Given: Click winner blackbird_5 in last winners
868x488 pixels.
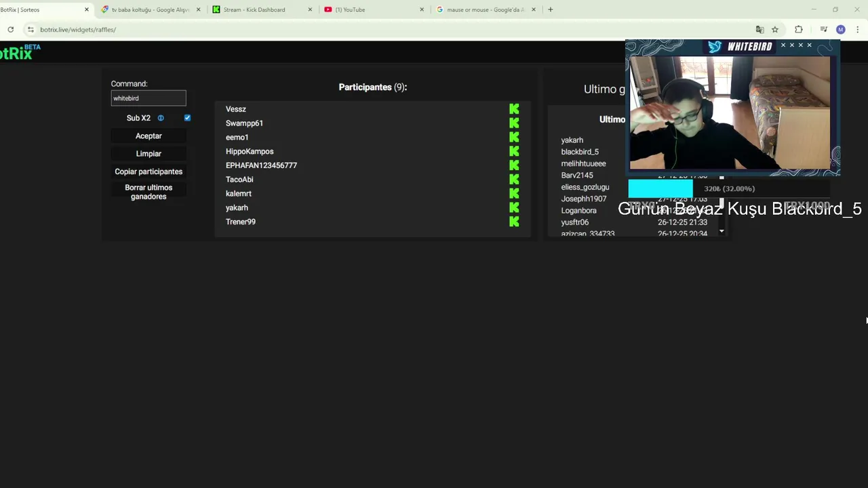Looking at the screenshot, I should [580, 152].
